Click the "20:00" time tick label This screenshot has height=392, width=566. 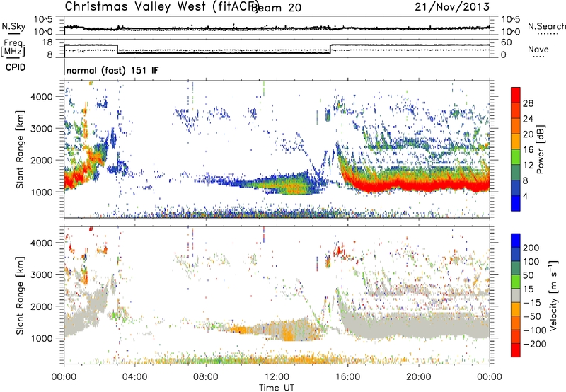(x=418, y=377)
